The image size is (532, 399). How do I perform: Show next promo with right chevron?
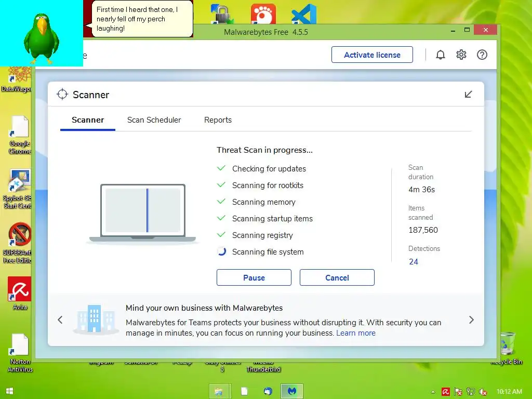tap(471, 320)
